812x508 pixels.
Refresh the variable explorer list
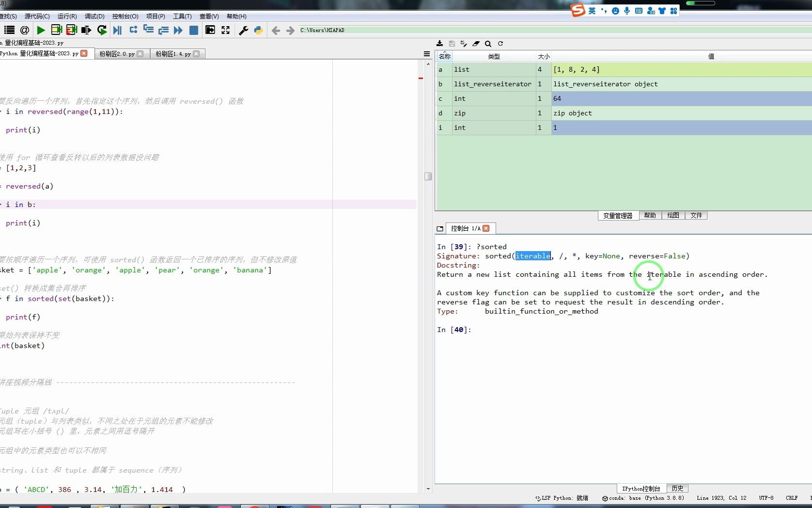(500, 44)
